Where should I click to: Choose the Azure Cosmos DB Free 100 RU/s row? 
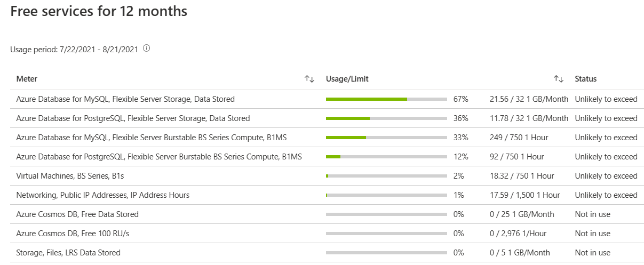pyautogui.click(x=73, y=234)
